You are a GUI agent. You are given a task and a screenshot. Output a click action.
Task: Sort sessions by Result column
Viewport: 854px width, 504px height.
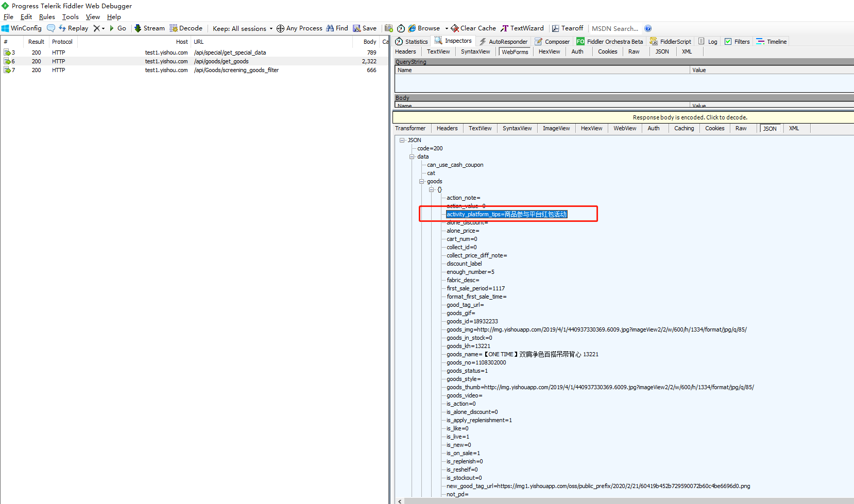(36, 42)
